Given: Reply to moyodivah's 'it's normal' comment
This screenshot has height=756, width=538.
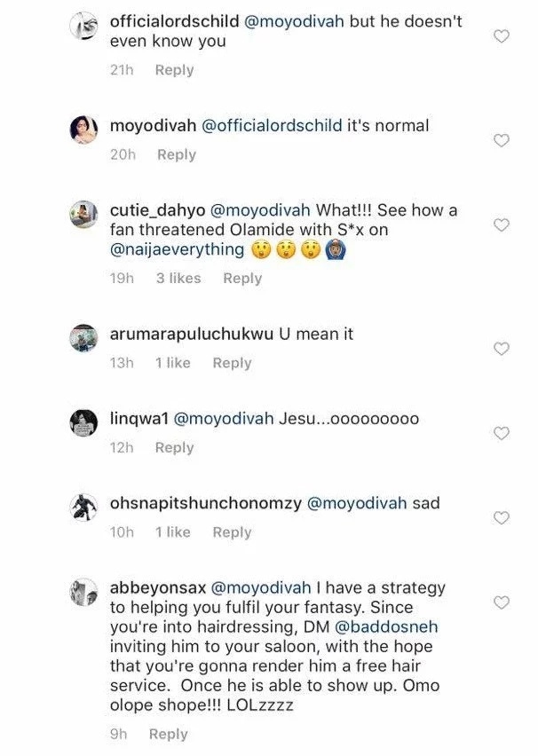Looking at the screenshot, I should point(176,154).
